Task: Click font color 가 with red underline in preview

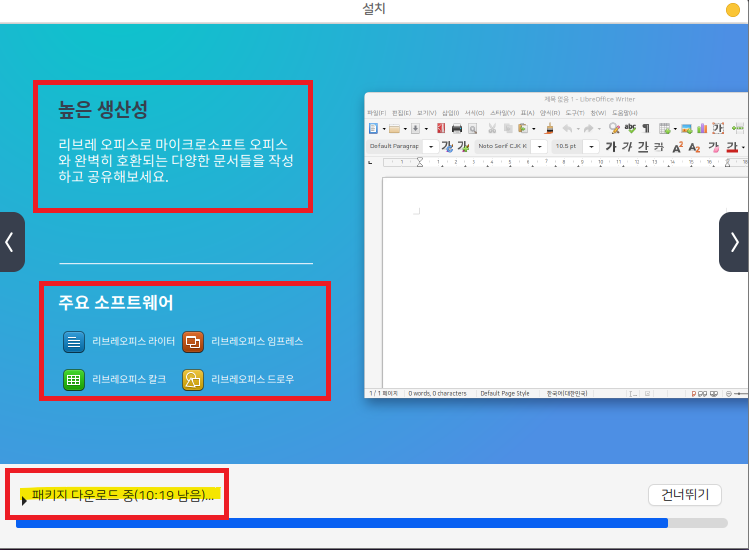Action: coord(731,147)
